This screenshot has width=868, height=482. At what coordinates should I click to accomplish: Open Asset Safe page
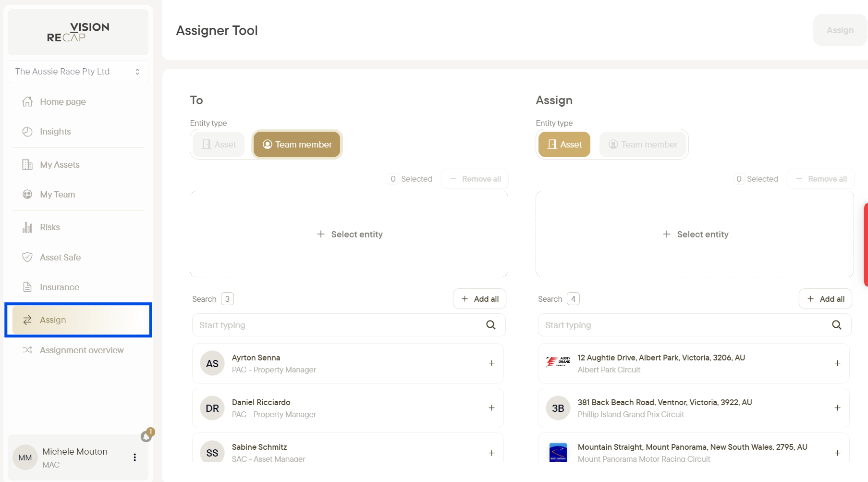tap(78, 258)
